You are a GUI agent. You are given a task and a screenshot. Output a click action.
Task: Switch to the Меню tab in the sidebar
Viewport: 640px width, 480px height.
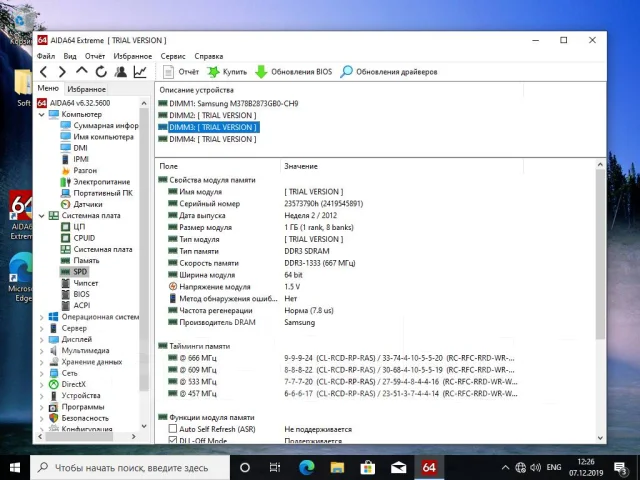(48, 88)
